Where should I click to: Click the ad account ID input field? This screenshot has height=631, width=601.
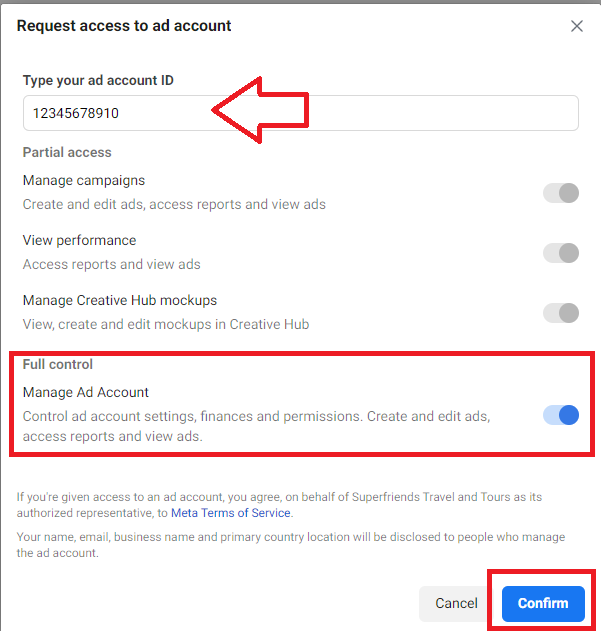coord(301,113)
